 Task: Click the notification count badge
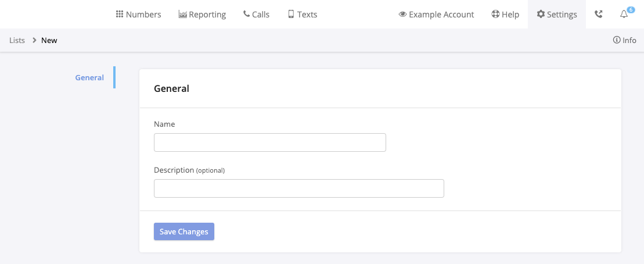pos(631,10)
